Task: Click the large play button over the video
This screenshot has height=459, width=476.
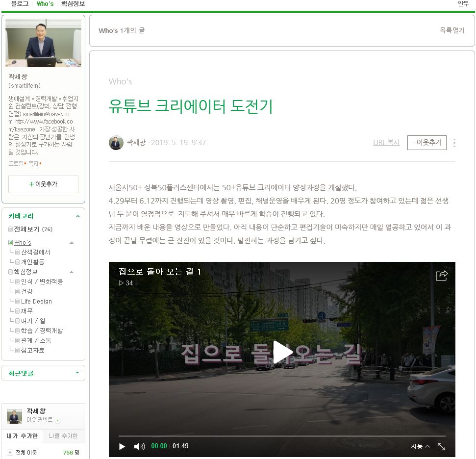Action: pos(282,352)
